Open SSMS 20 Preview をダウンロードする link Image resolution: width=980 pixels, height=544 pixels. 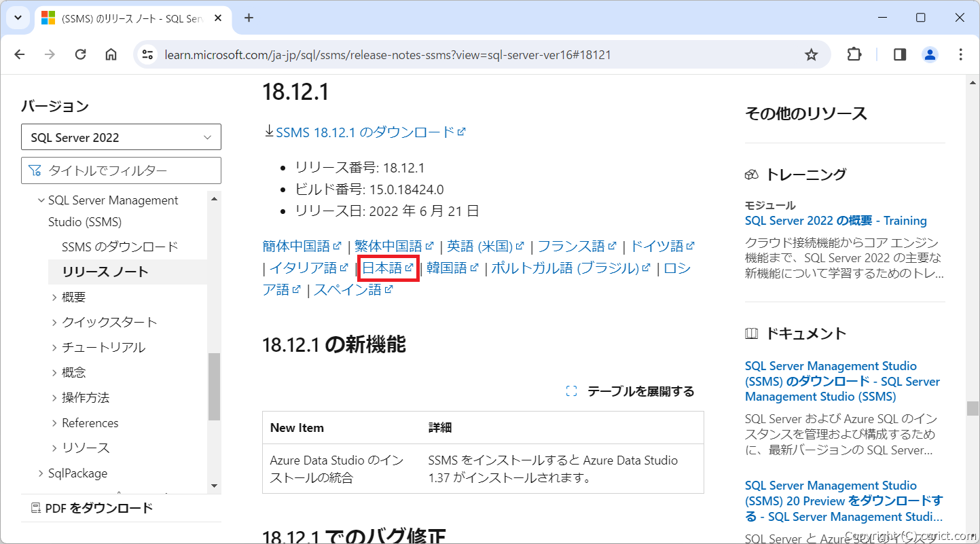pos(844,501)
